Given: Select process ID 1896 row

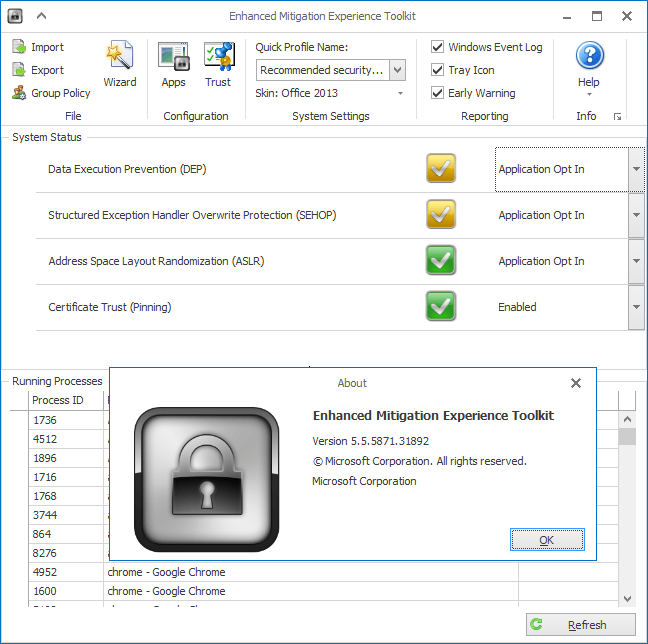Looking at the screenshot, I should click(x=66, y=458).
